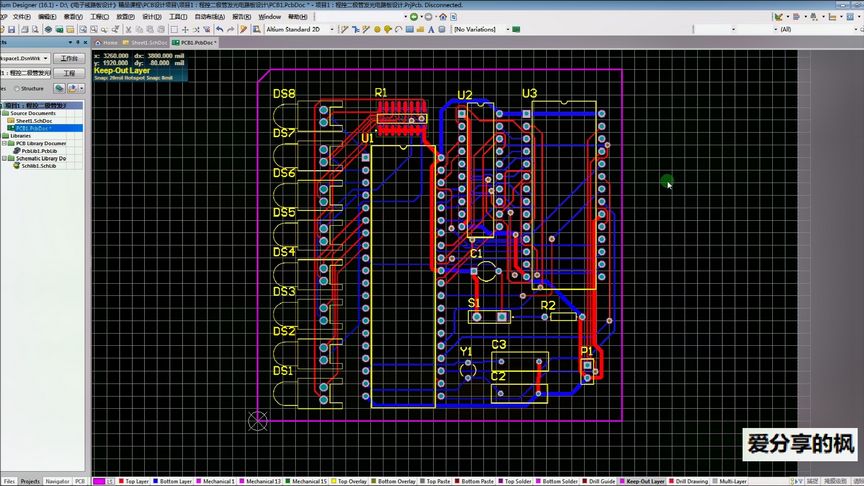Click the place pad round icon
Screen dimensions: 864x486
coord(377,29)
